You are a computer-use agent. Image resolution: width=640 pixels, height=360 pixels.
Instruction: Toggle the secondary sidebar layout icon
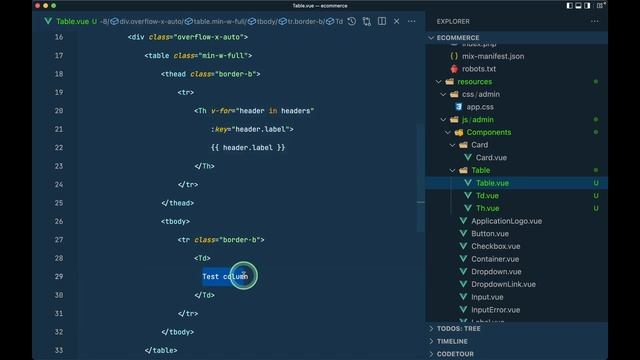click(x=587, y=6)
